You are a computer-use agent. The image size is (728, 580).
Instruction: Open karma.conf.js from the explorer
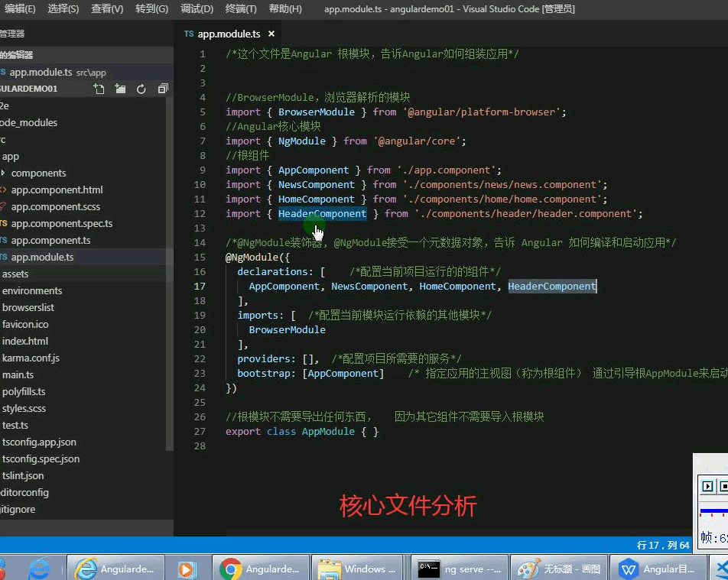click(x=31, y=358)
